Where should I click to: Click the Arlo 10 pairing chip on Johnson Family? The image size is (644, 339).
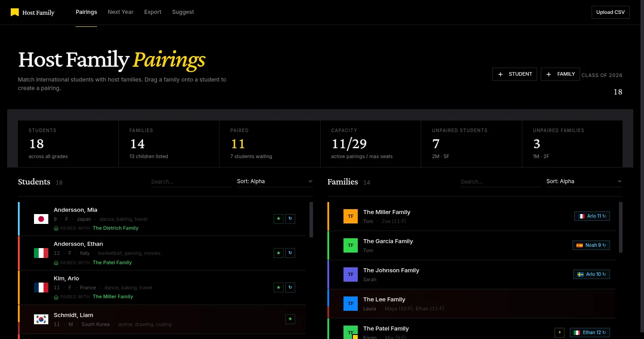(592, 274)
